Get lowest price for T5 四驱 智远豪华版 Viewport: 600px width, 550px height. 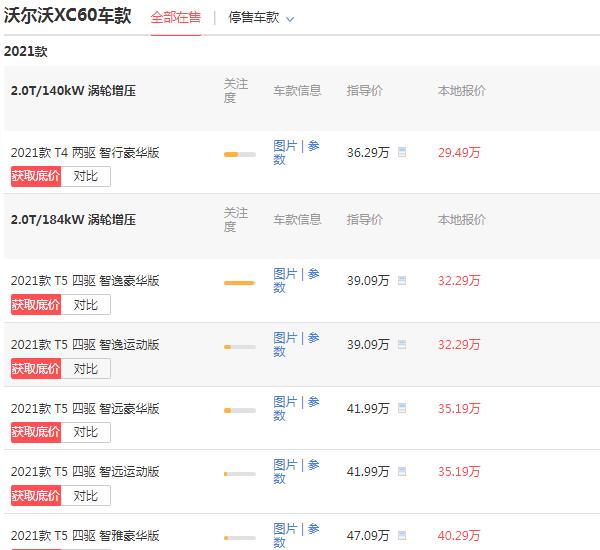tap(36, 432)
